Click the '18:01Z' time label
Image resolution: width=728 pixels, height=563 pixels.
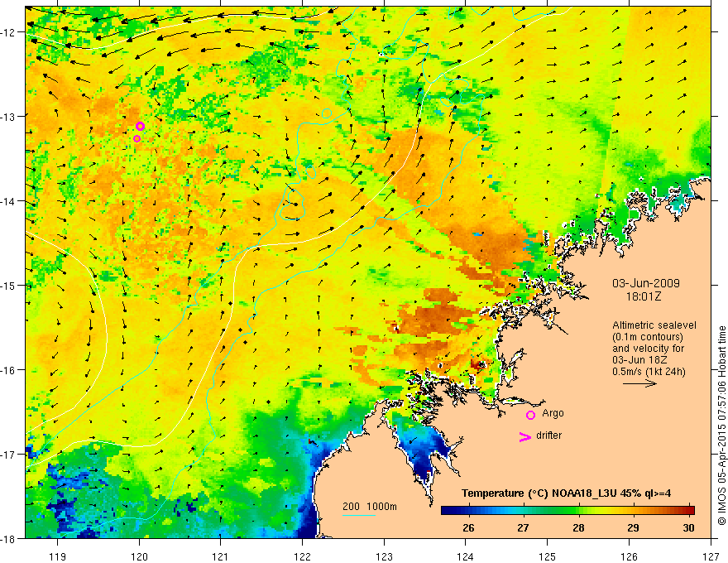click(644, 296)
